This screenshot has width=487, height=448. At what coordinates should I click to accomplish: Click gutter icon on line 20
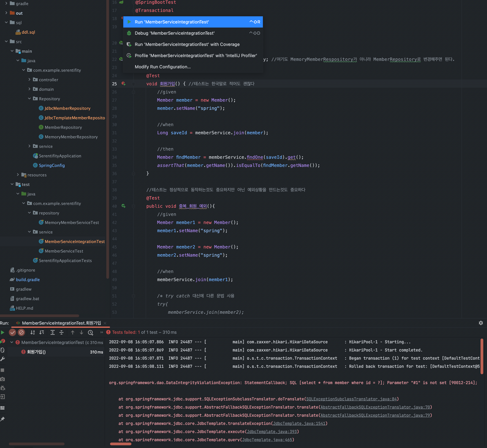pyautogui.click(x=121, y=43)
